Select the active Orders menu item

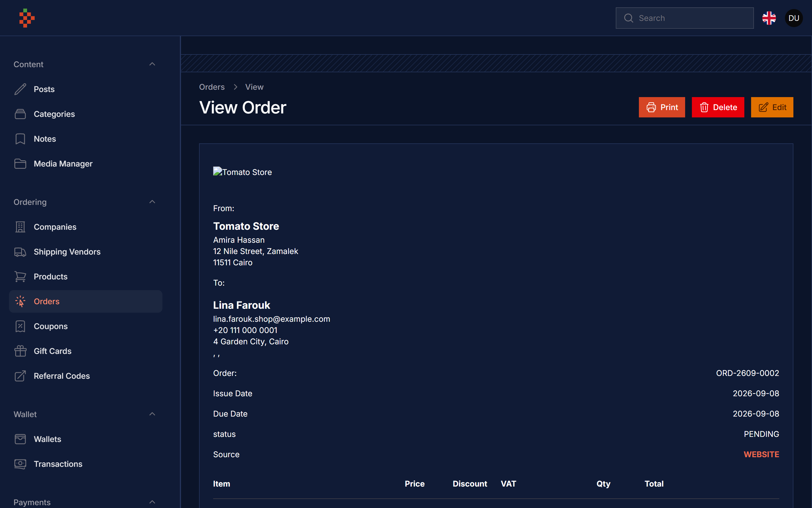click(85, 302)
